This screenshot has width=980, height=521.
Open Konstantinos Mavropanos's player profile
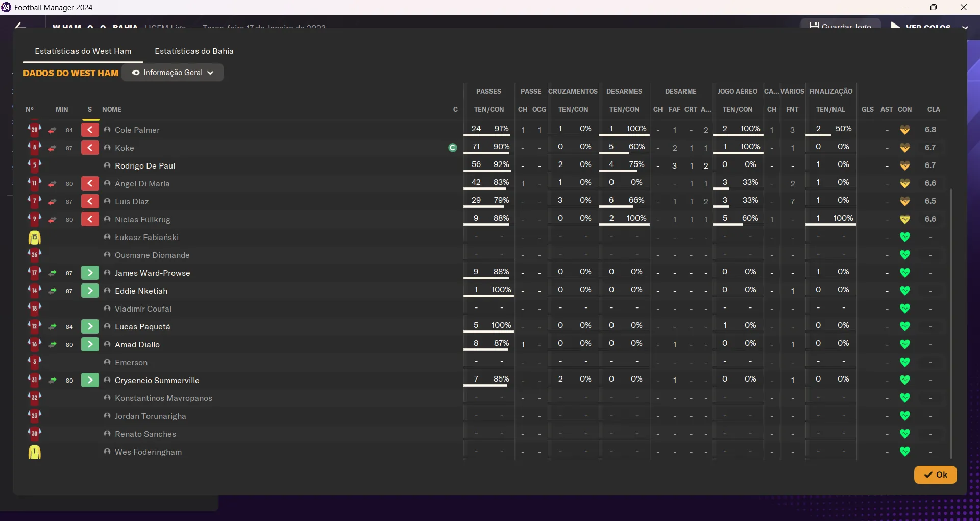(x=163, y=398)
